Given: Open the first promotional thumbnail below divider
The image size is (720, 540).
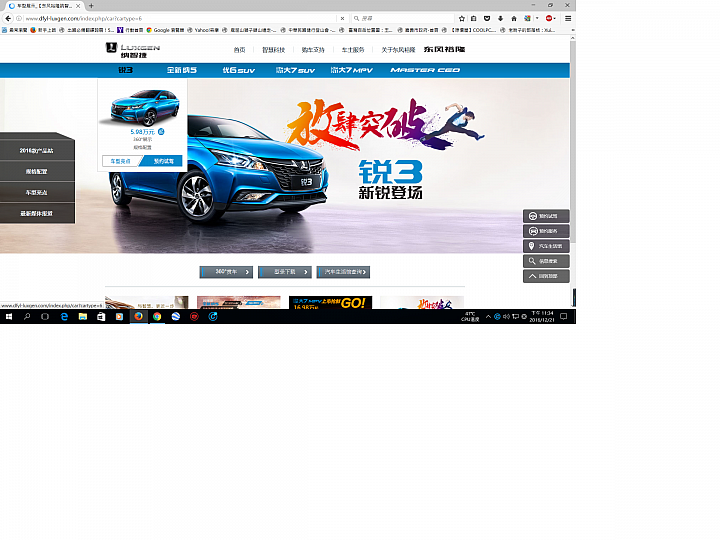Looking at the screenshot, I should pos(146,302).
